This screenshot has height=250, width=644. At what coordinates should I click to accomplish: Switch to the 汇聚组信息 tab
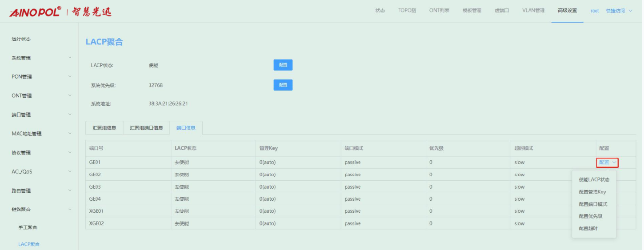point(104,128)
